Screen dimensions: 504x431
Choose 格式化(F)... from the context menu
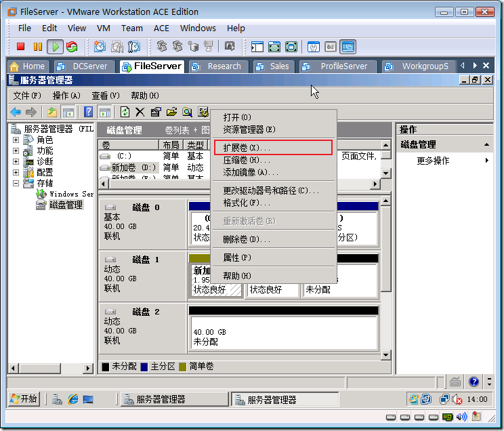coord(273,203)
